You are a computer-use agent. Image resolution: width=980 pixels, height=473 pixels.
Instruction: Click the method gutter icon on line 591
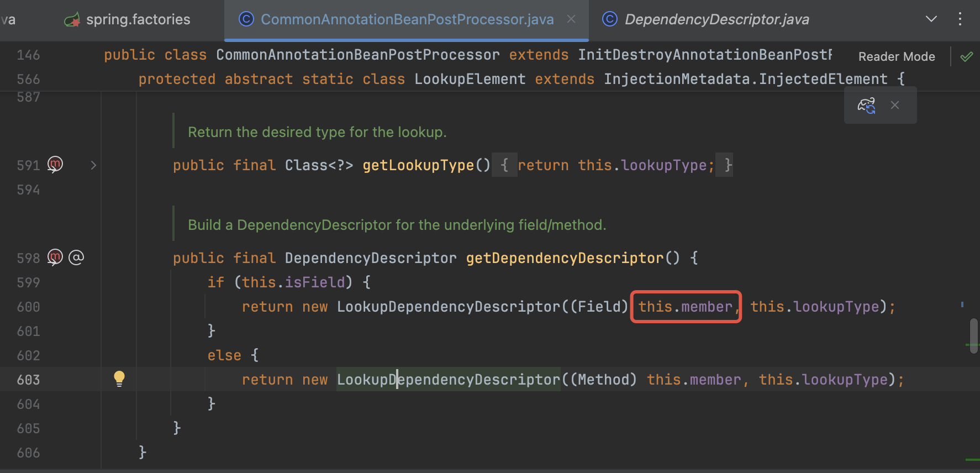55,165
